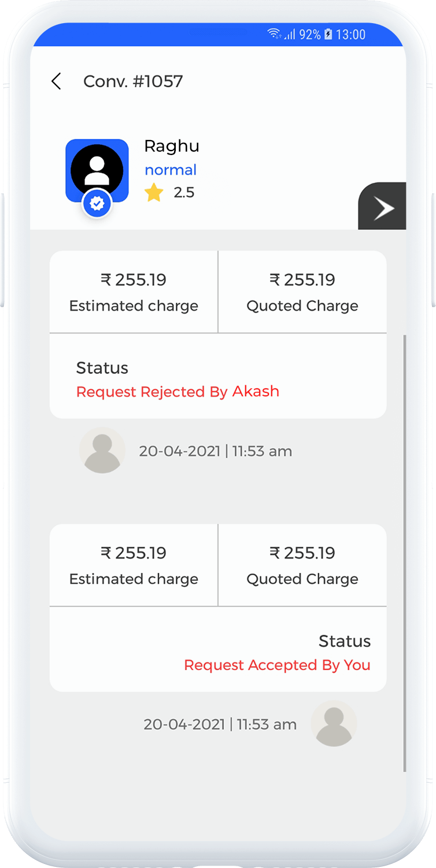
Task: Tap the Conv. #1057 title
Action: [133, 82]
